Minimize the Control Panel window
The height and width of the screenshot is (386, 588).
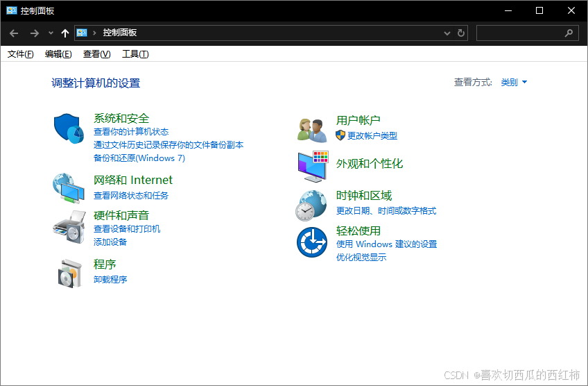[x=508, y=10]
